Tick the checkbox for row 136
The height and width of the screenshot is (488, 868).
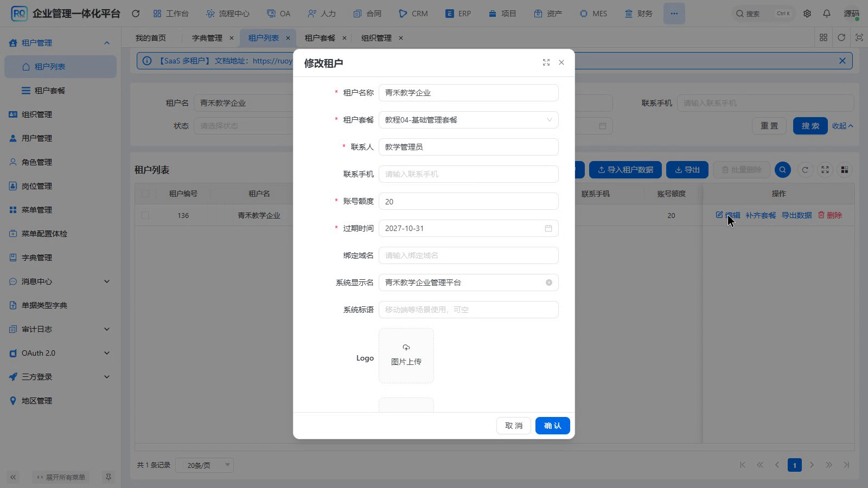145,215
